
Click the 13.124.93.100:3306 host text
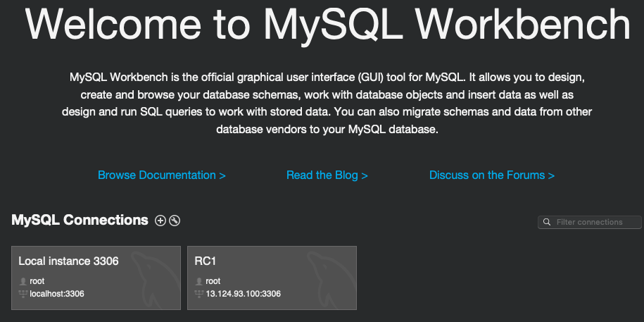[x=243, y=294]
